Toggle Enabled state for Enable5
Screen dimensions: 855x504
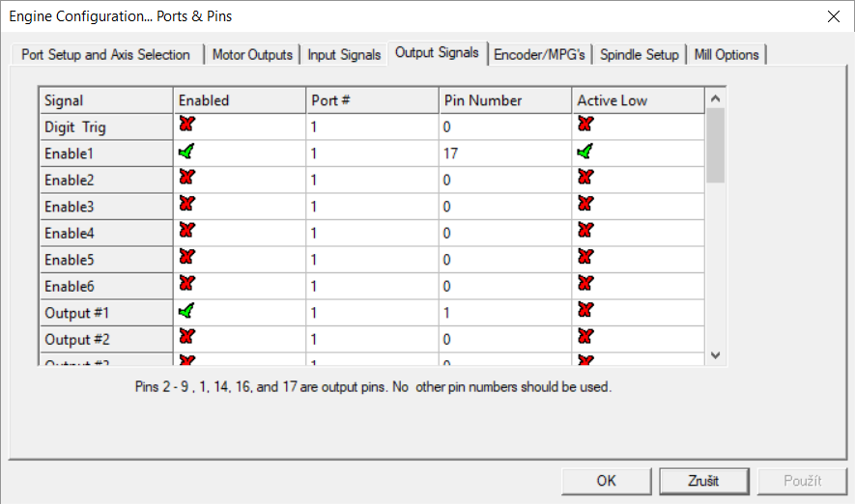[186, 258]
